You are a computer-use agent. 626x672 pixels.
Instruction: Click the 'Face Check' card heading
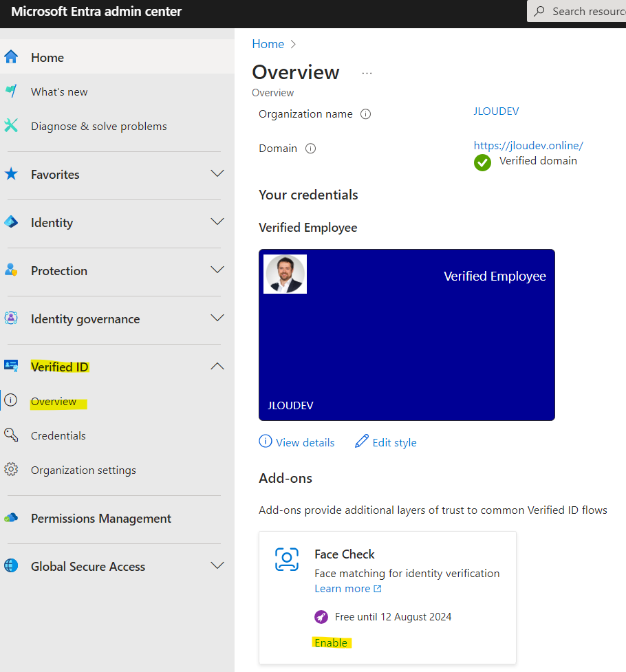coord(345,554)
